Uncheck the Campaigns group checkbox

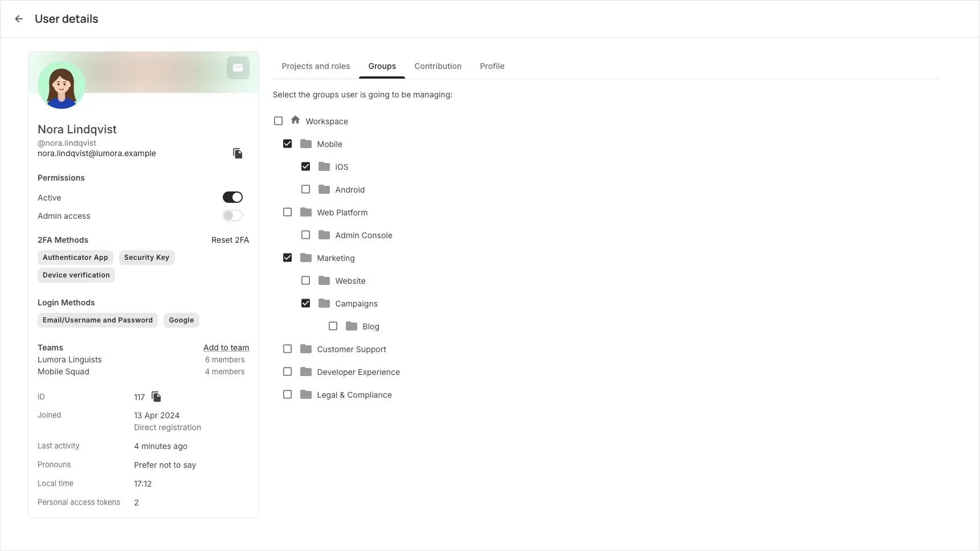coord(305,303)
